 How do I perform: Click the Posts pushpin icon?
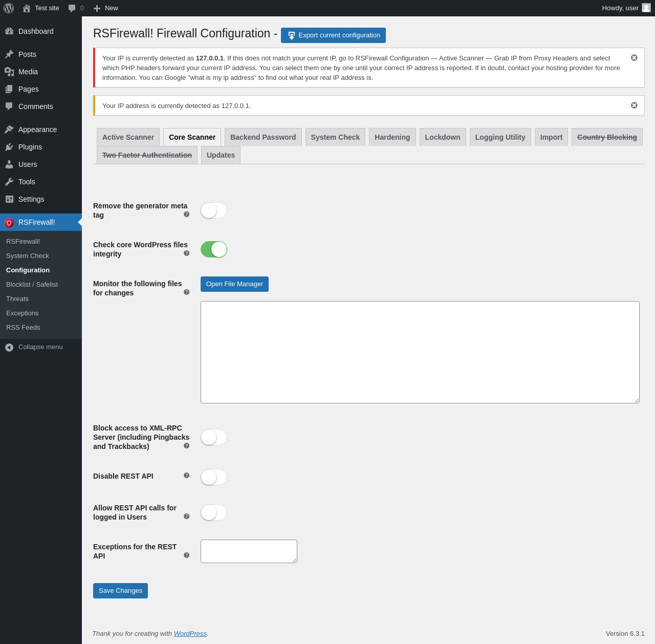click(x=9, y=54)
